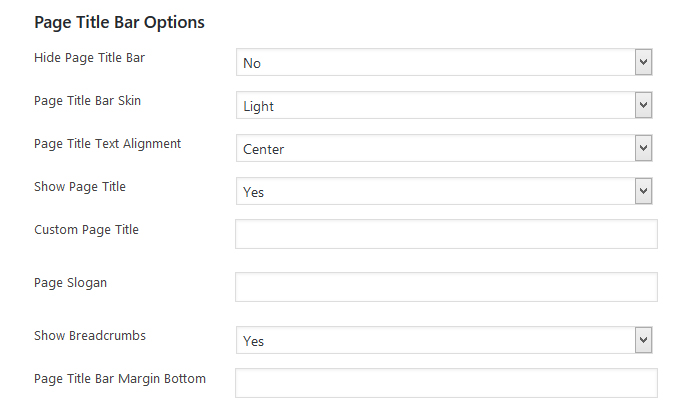Click arrow beside the Center alignment value
The image size is (700, 414).
pos(644,149)
